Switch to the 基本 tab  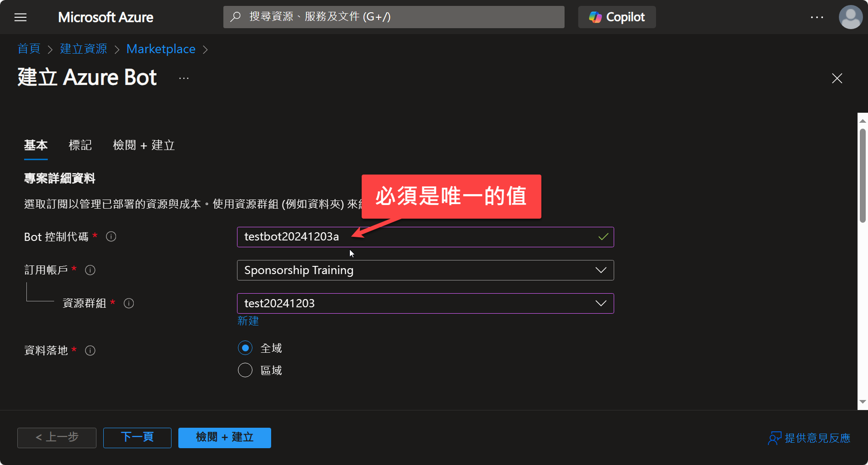click(35, 145)
